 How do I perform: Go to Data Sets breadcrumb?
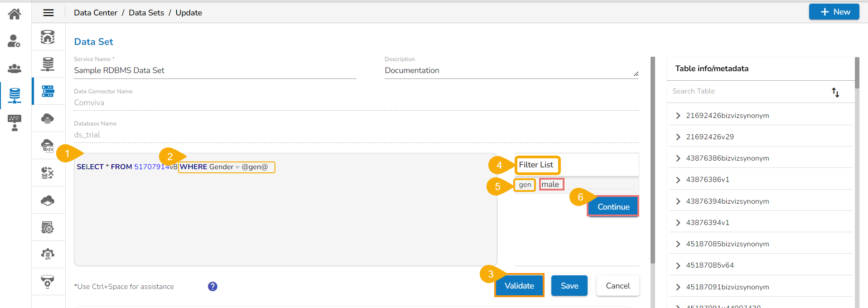pos(146,13)
